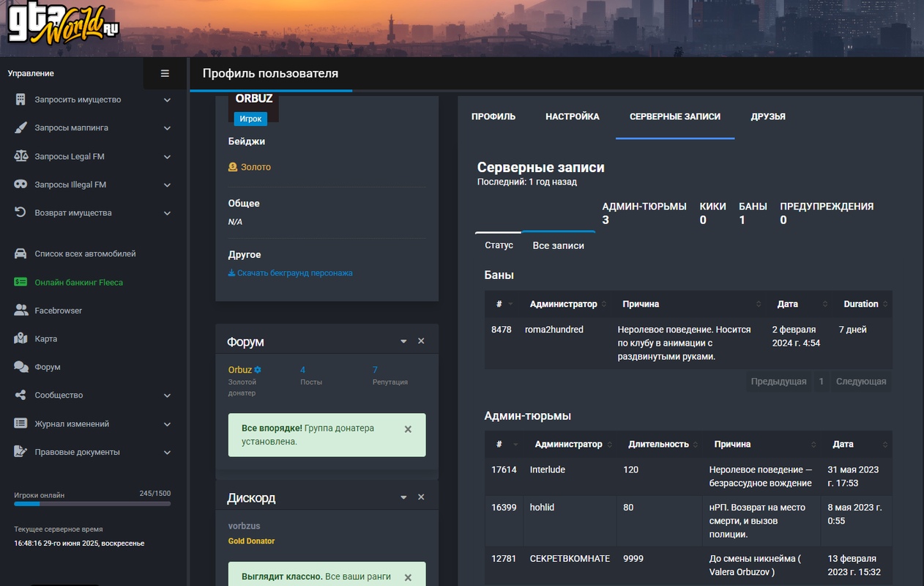Click the mask icon beside Запросы Illegal FM
This screenshot has height=586, width=924.
21,185
